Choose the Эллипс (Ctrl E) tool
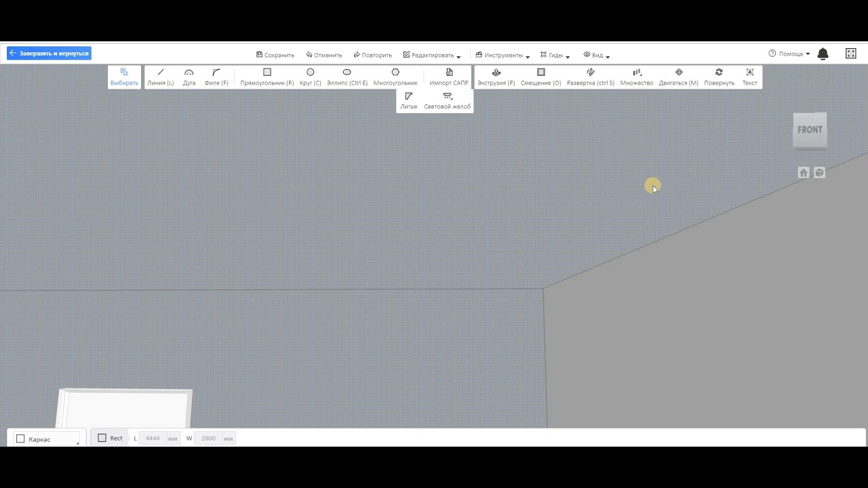The height and width of the screenshot is (488, 868). coord(347,77)
